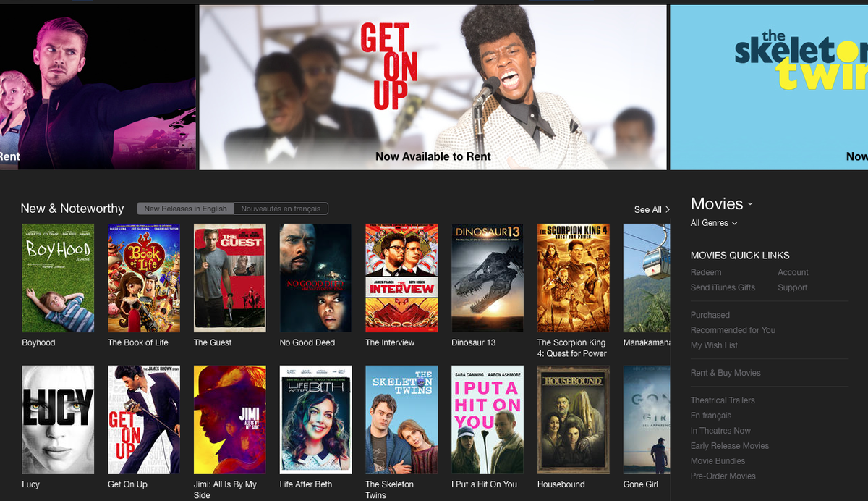Open The Scorpion King 4 poster
The width and height of the screenshot is (868, 501).
click(x=574, y=278)
